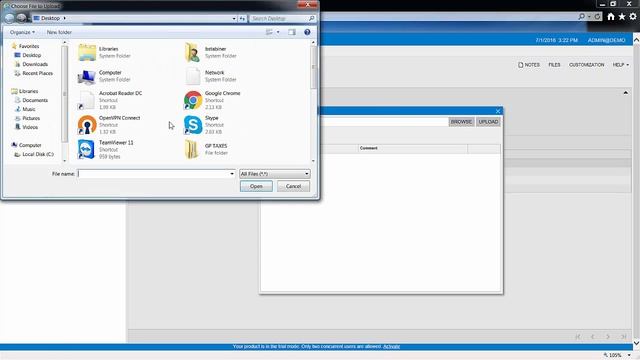Collapse the form section arrow

625,93
